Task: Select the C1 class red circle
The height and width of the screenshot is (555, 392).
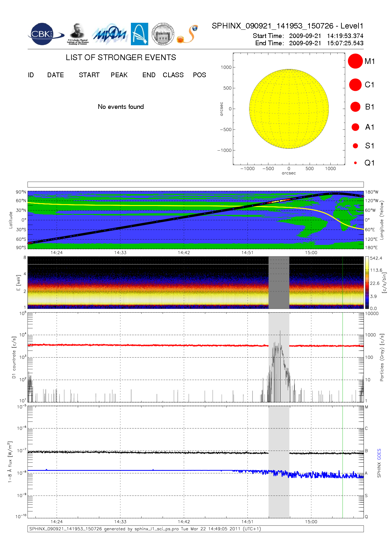Action: point(355,85)
